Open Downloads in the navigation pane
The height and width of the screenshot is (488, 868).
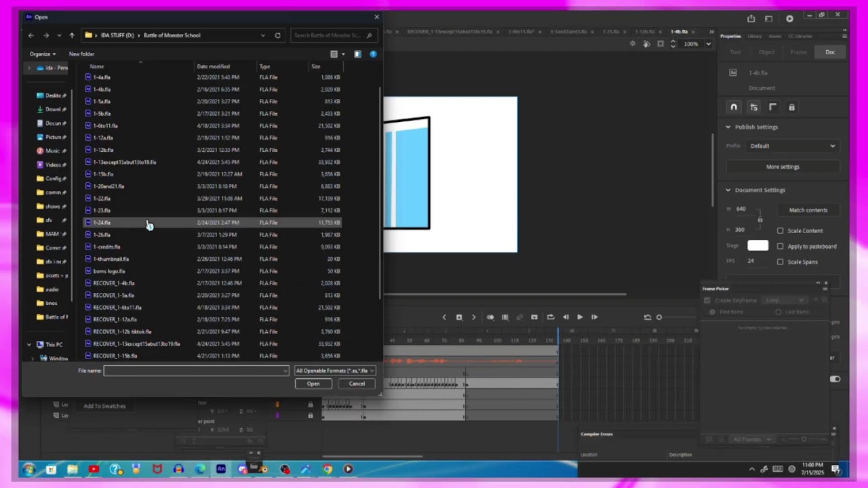52,109
